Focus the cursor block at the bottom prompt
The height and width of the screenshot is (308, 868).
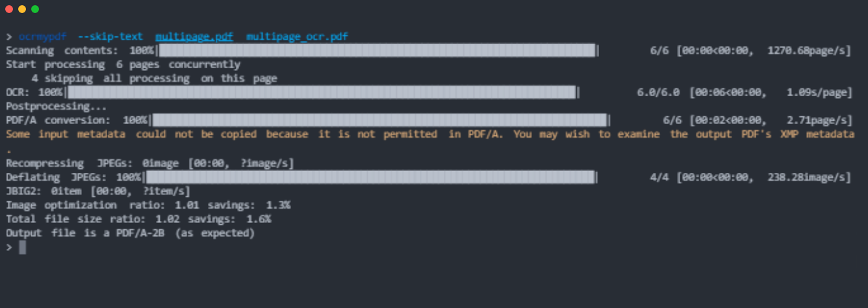23,247
